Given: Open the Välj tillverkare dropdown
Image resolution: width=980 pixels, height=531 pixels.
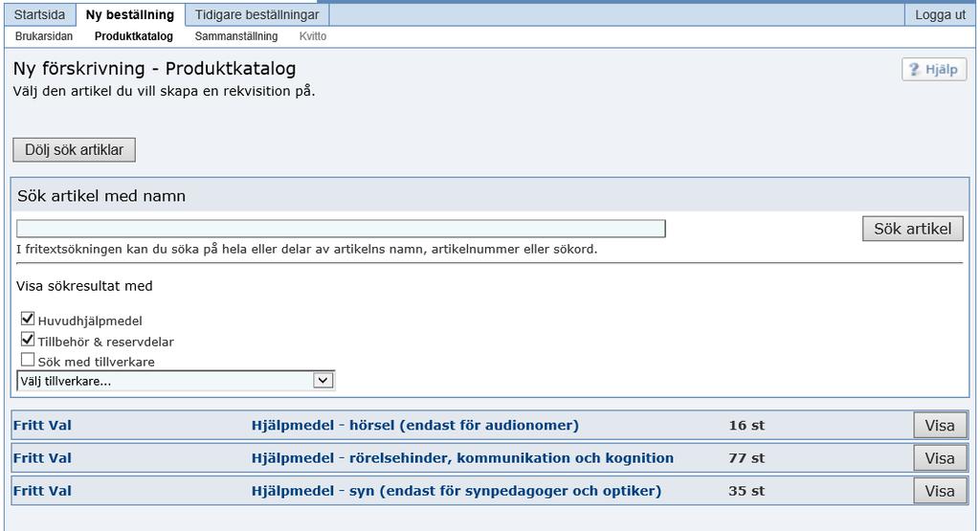Looking at the screenshot, I should (x=176, y=381).
